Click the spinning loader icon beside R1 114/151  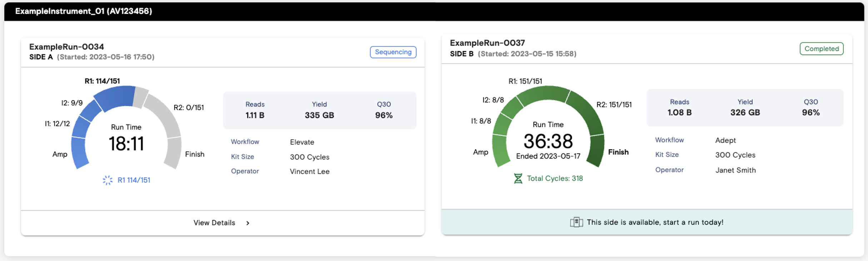[x=108, y=180]
